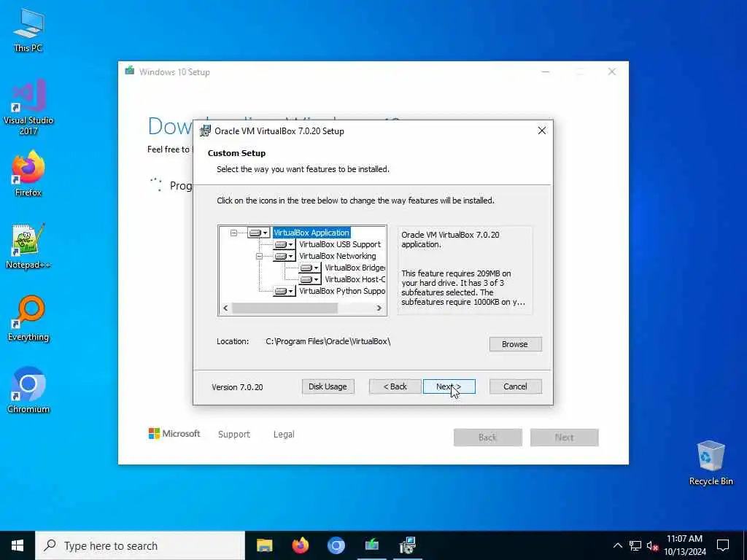Open Firefox from the taskbar
Viewport: 747px width, 560px height.
[300, 545]
